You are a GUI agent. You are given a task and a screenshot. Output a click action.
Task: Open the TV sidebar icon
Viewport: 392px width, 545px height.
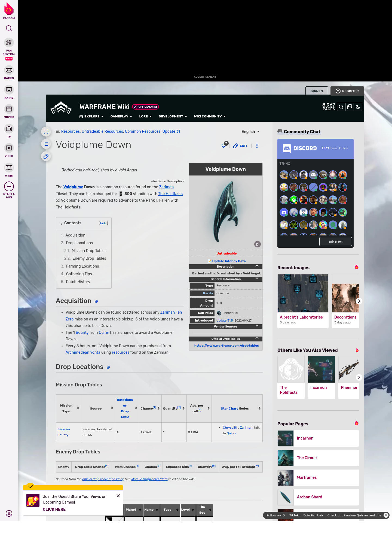(9, 129)
